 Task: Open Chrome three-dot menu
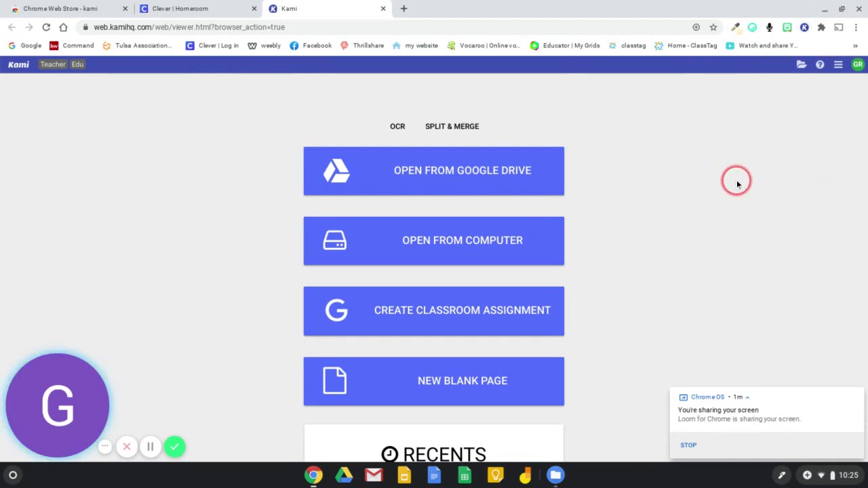[856, 27]
